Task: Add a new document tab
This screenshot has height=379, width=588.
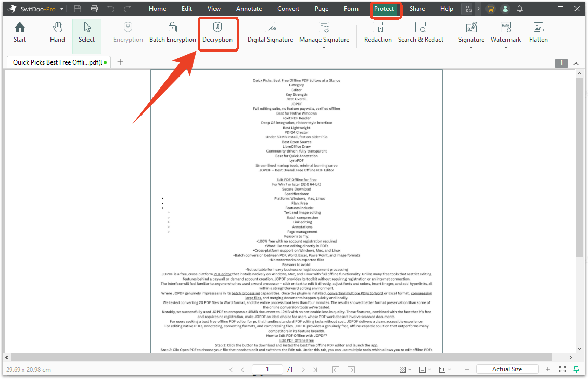Action: click(120, 62)
